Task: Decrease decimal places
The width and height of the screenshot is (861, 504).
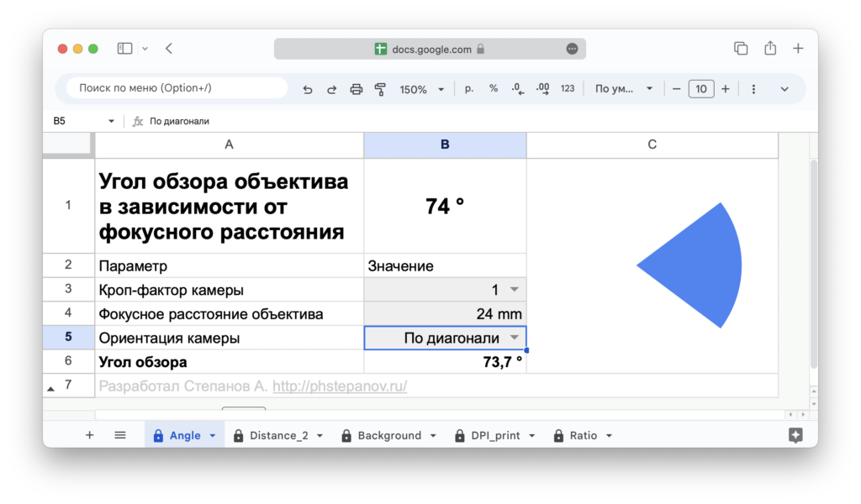Action: pyautogui.click(x=518, y=89)
